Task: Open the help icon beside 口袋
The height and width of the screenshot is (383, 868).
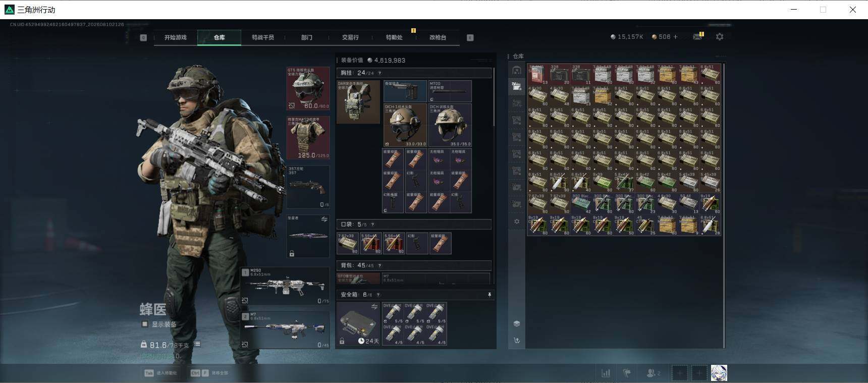Action: [372, 225]
